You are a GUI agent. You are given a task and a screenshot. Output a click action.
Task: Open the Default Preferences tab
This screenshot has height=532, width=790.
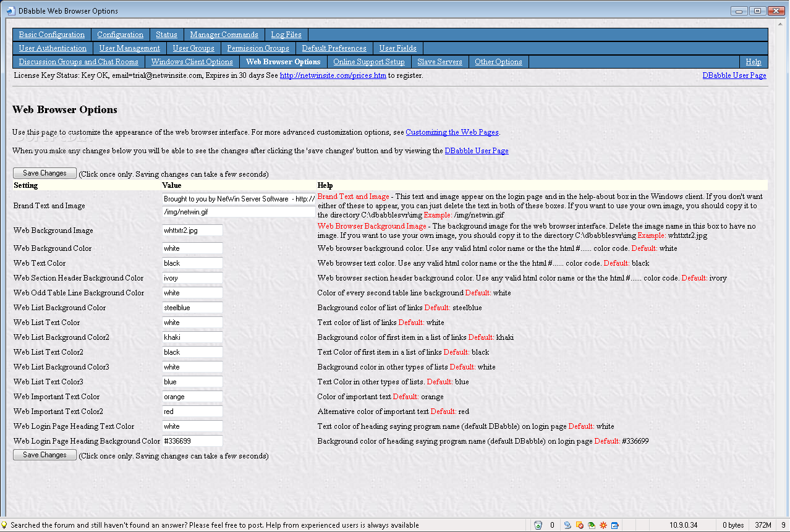click(x=334, y=48)
